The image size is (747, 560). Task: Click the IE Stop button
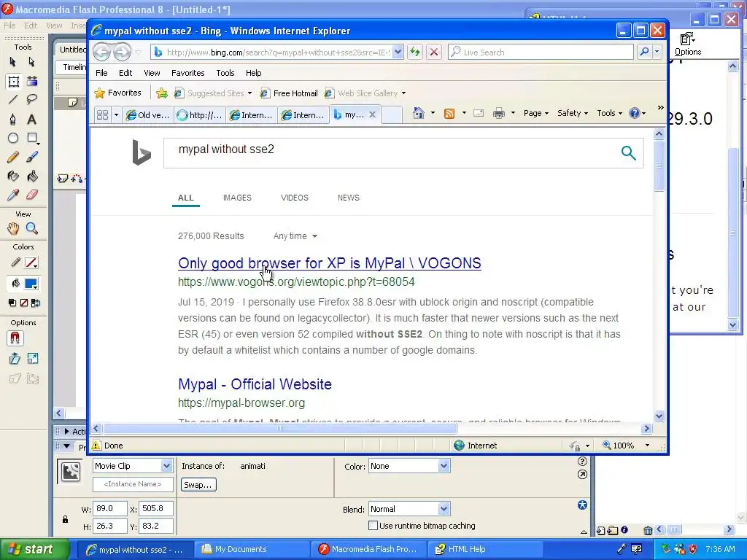coord(433,52)
